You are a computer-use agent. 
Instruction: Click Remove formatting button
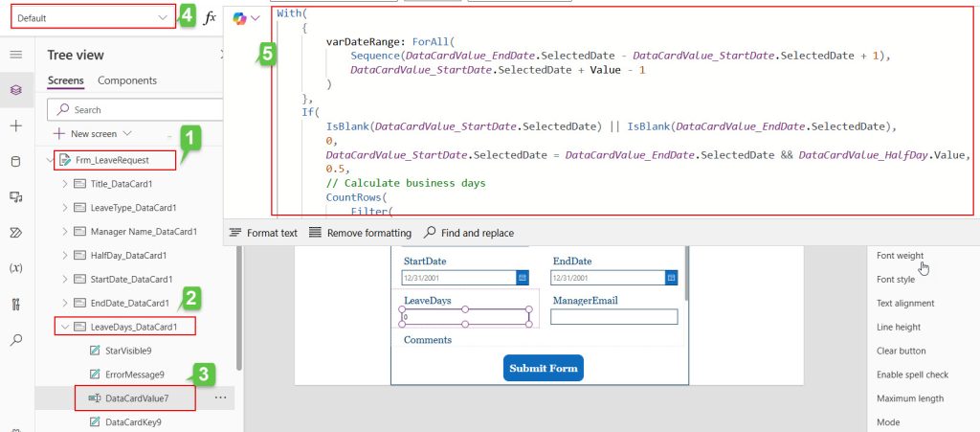click(x=361, y=233)
